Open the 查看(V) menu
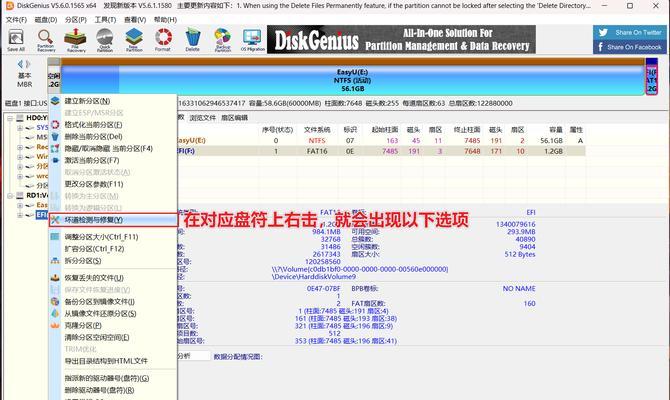Viewport: 670px width, 400px height. coord(135,20)
